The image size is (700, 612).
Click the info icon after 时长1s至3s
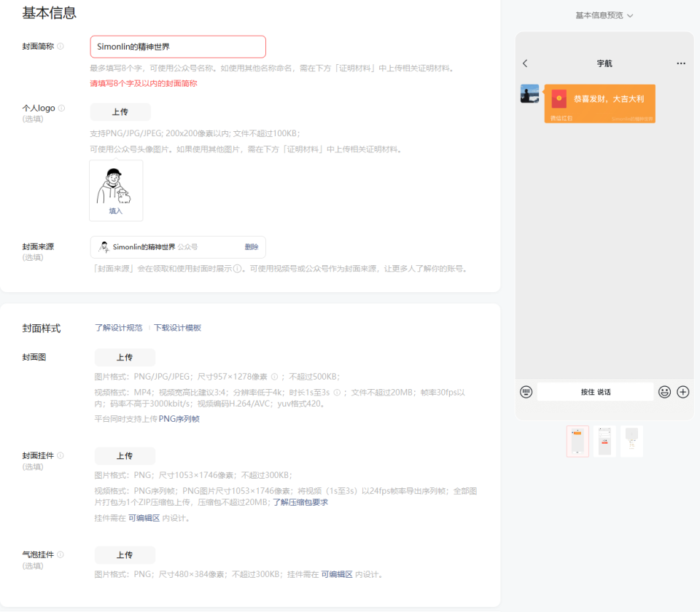[337, 392]
